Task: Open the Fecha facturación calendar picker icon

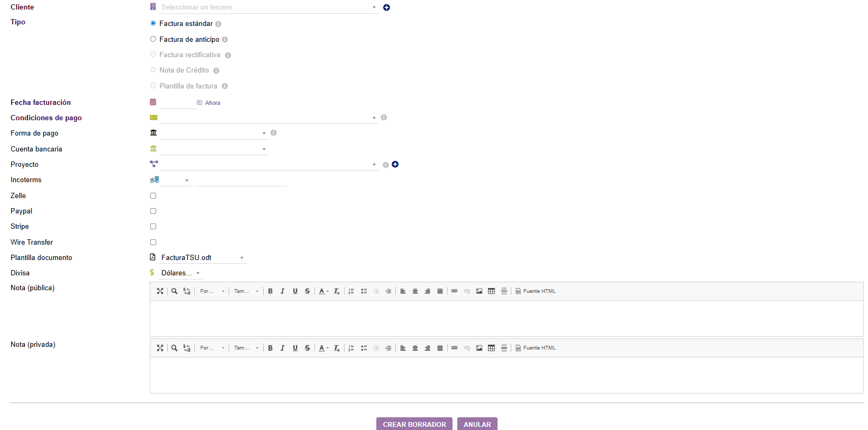Action: coord(153,102)
